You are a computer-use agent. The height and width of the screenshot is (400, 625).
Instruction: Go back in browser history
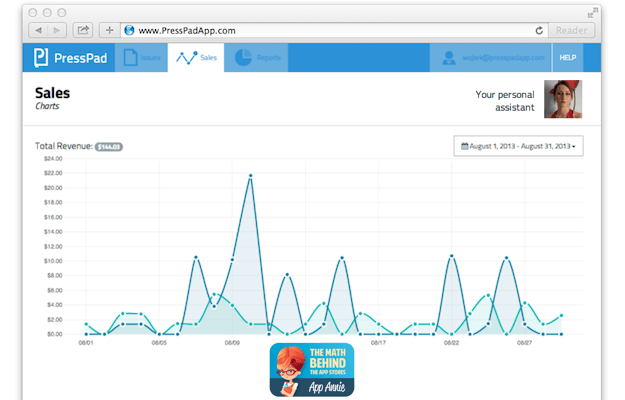40,30
